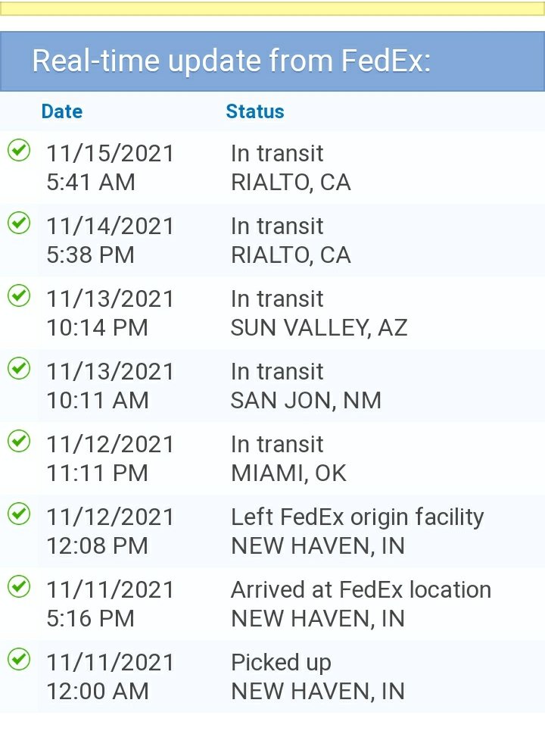Click checkmark next to Arrived at FedEx location
This screenshot has width=545, height=756.
pos(19,586)
